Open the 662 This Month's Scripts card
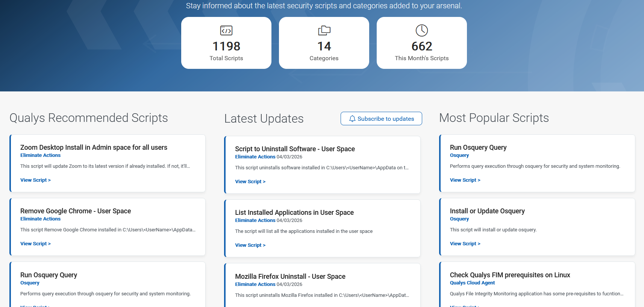This screenshot has height=307, width=644. click(x=422, y=43)
